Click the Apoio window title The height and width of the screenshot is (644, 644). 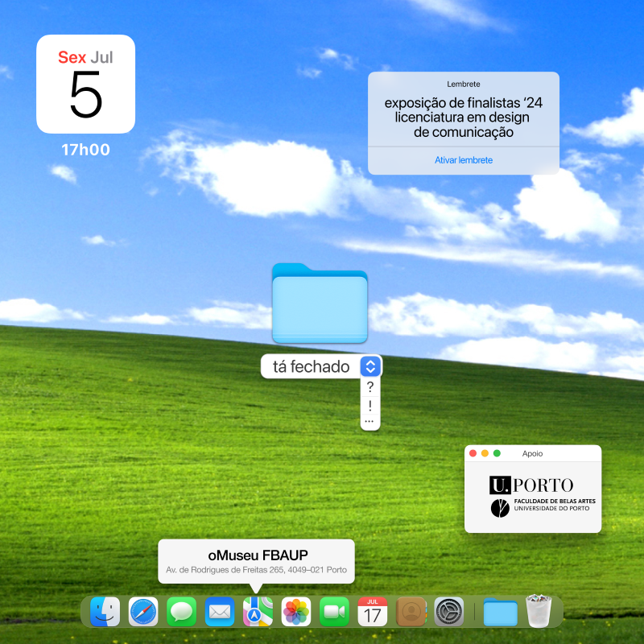point(532,453)
